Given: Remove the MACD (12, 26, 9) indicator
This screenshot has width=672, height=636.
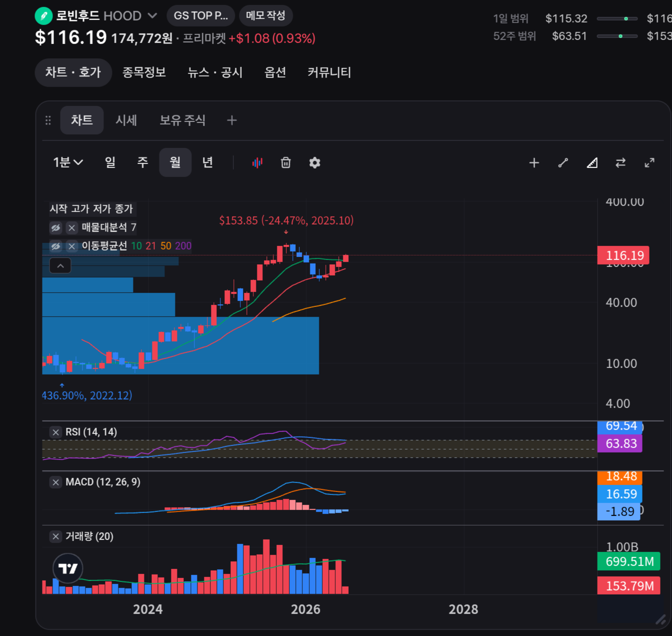Looking at the screenshot, I should pyautogui.click(x=56, y=482).
